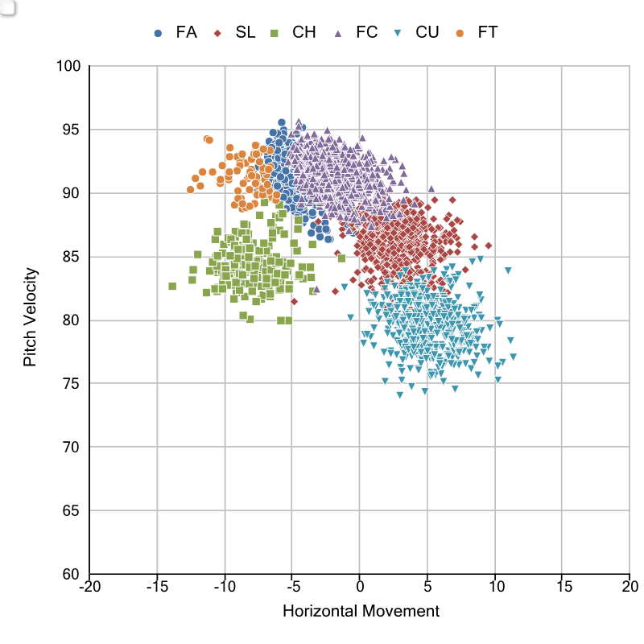Click the isolated red diamond below green cluster
Screen dimensions: 644x644
[x=294, y=302]
